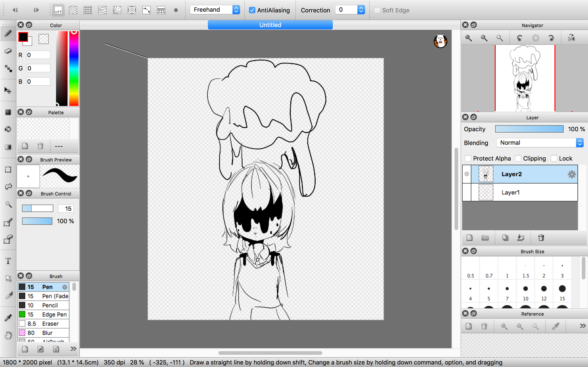Delete layer using trash icon in Layer panel

point(541,238)
